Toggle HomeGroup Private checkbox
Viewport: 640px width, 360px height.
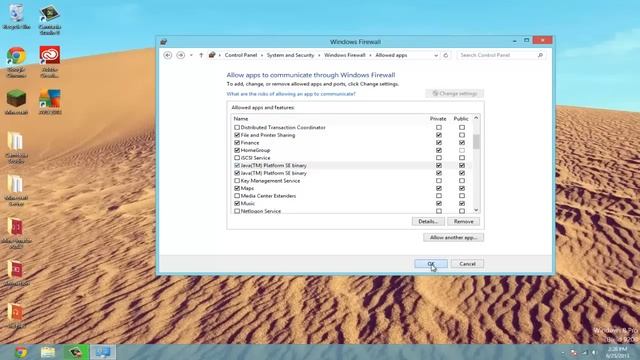[x=439, y=150]
